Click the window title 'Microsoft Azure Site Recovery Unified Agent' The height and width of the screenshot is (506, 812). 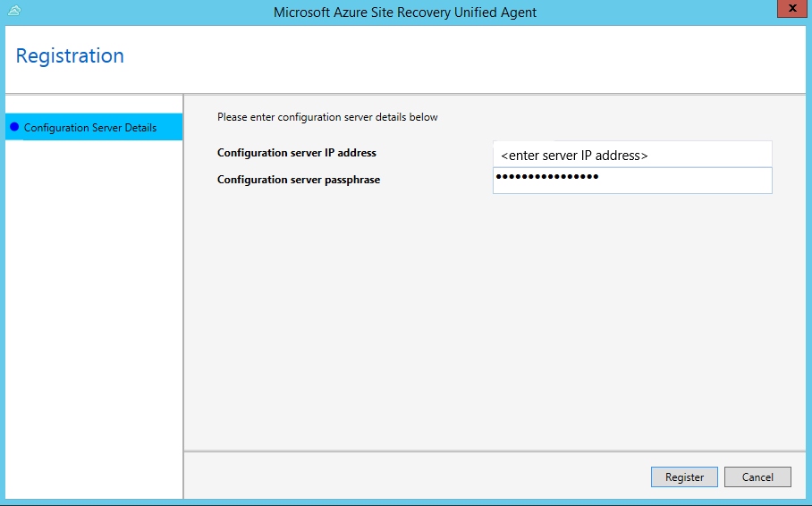tap(405, 13)
